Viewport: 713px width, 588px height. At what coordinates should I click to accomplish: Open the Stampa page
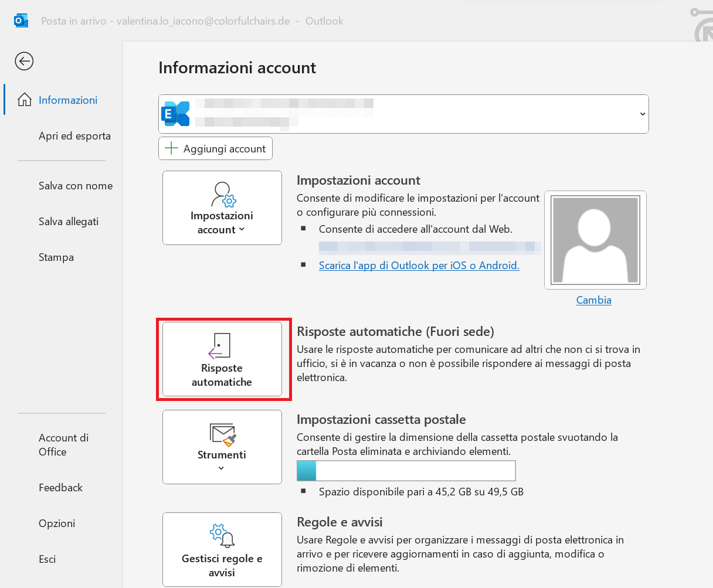pyautogui.click(x=56, y=257)
